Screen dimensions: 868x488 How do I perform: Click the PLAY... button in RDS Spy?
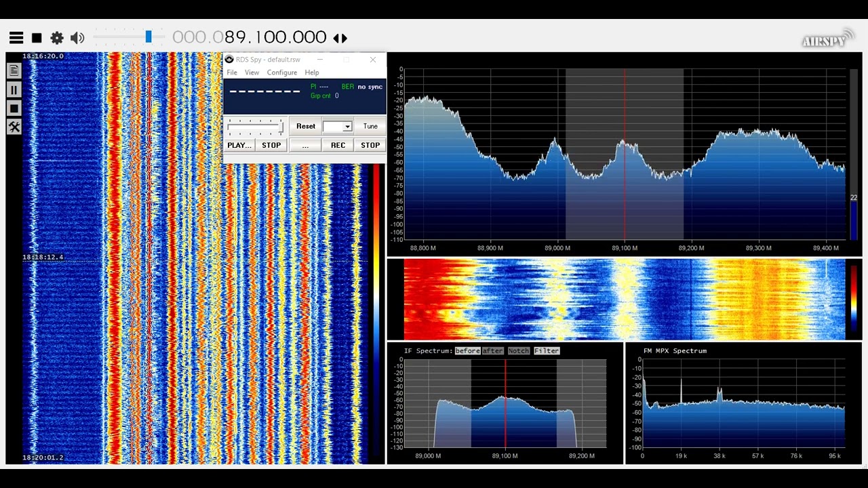click(x=239, y=145)
